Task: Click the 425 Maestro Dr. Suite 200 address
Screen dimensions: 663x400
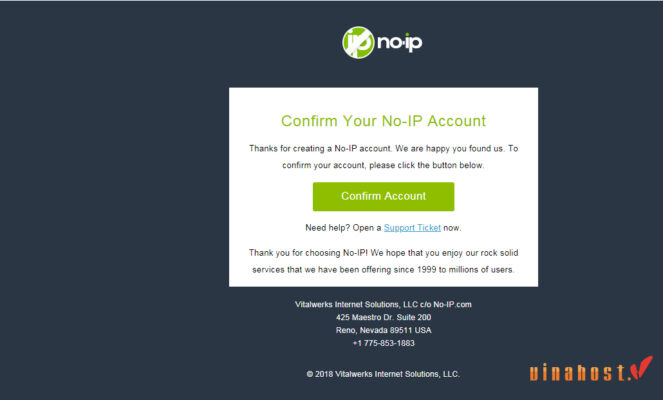Action: [x=384, y=318]
